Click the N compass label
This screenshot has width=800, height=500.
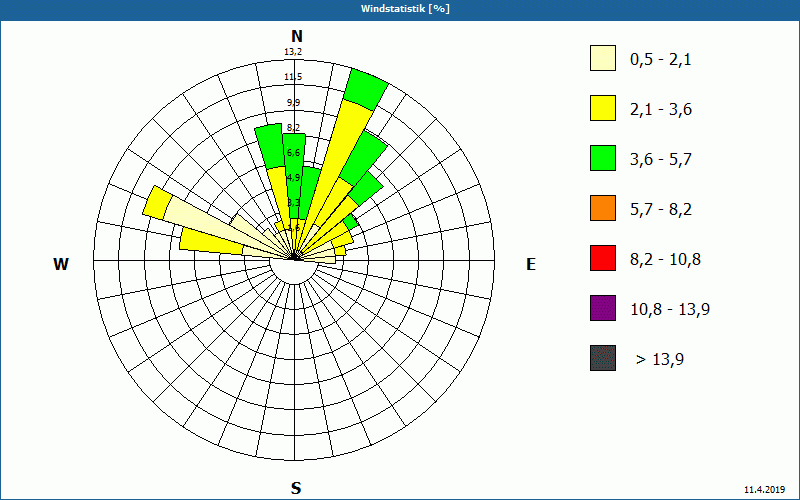click(x=296, y=36)
